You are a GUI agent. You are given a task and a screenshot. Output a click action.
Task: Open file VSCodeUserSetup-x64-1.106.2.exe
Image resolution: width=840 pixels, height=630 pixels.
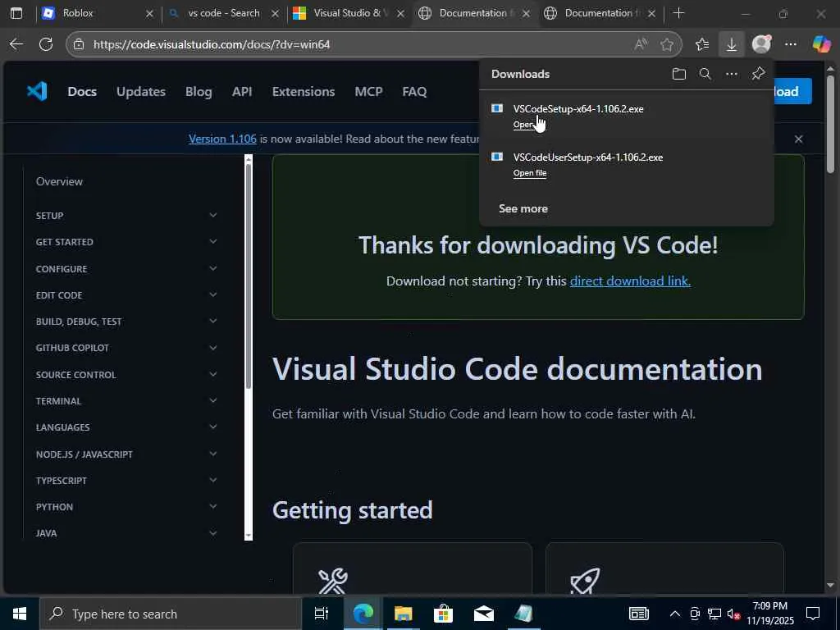[x=530, y=173]
